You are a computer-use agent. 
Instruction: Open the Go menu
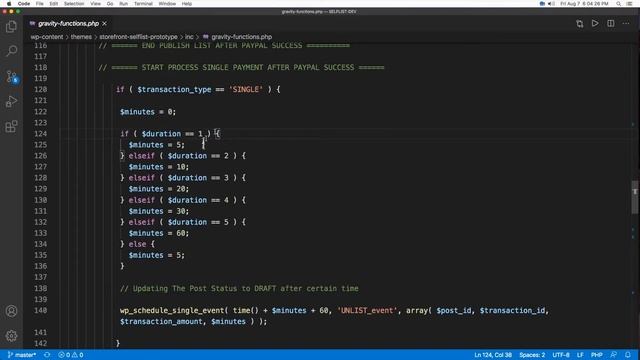110,4
